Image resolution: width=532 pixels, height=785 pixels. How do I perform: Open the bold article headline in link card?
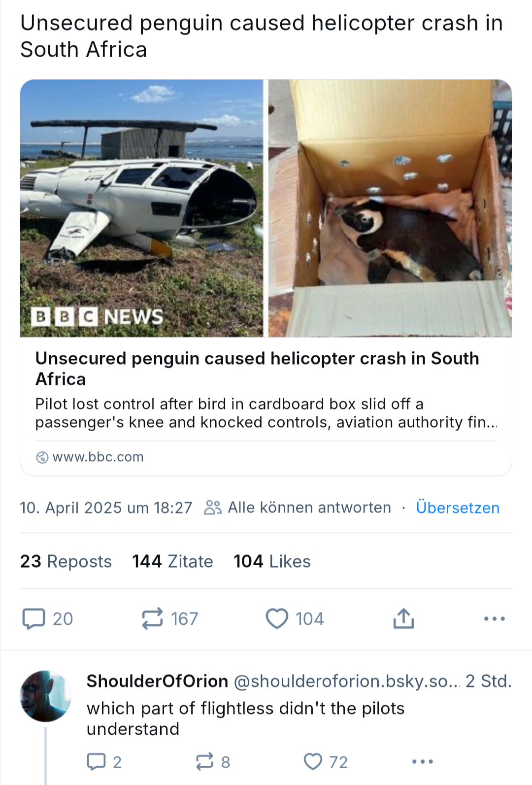pos(257,369)
